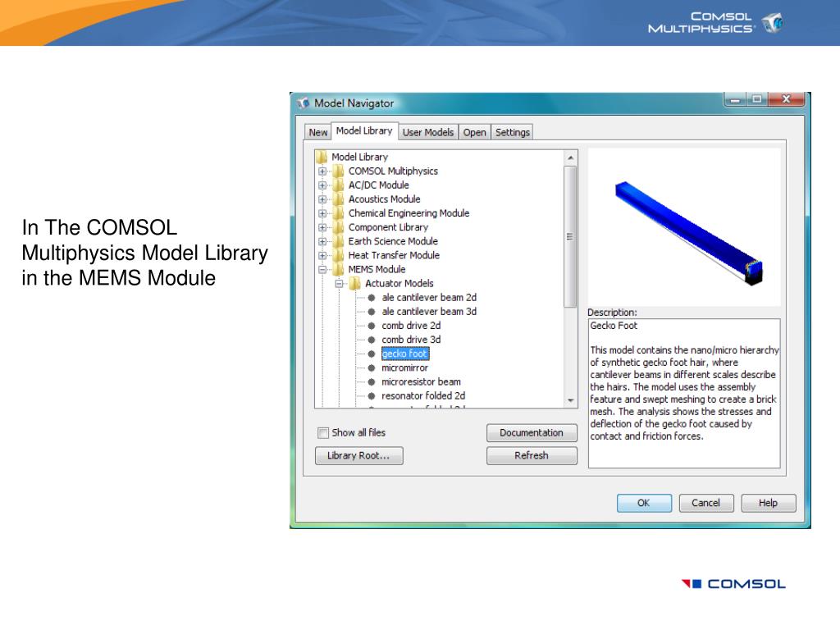
Task: Click the Cancel button
Action: 706,503
